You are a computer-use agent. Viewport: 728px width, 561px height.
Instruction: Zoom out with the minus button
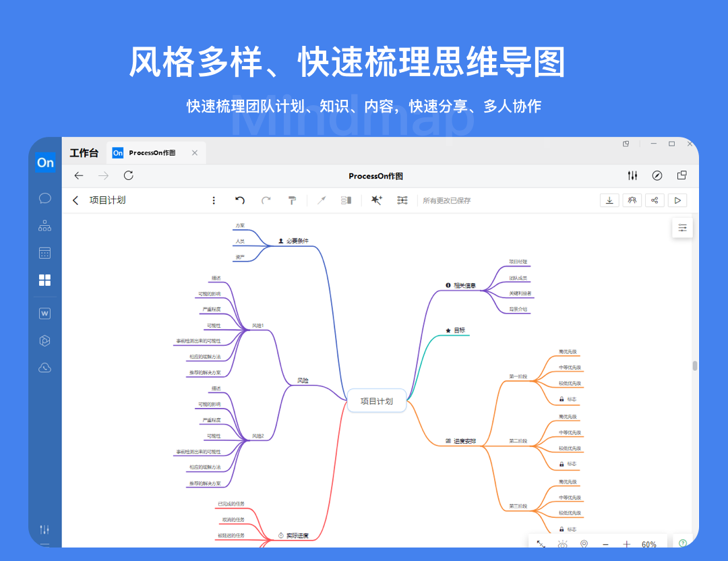[605, 544]
